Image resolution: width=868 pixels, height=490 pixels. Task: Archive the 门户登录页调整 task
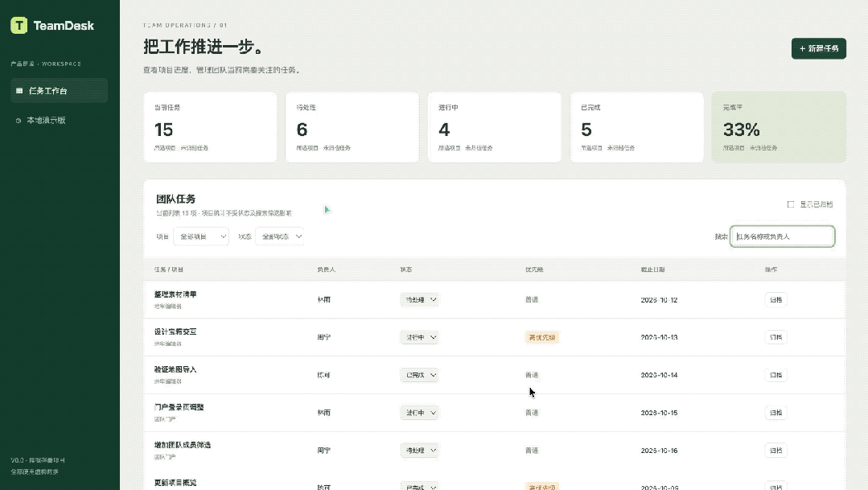(775, 413)
